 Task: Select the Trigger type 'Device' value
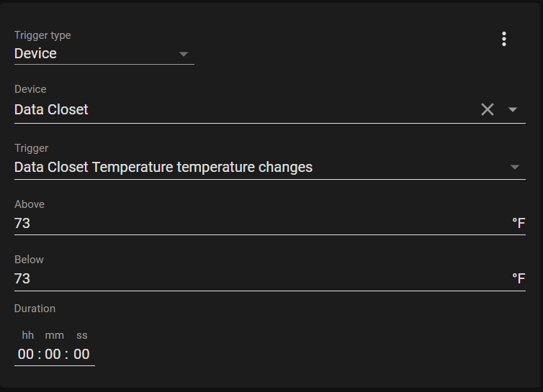point(36,53)
